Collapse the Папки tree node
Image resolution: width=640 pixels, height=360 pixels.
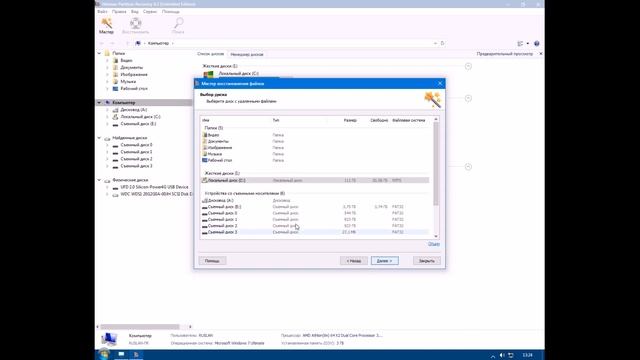tap(99, 53)
